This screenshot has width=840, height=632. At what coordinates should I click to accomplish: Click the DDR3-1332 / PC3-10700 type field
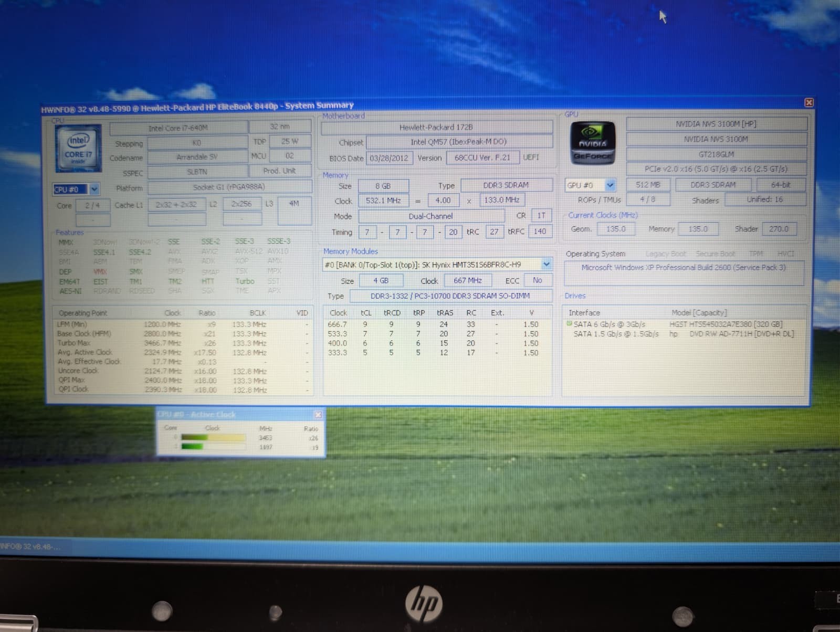click(451, 296)
